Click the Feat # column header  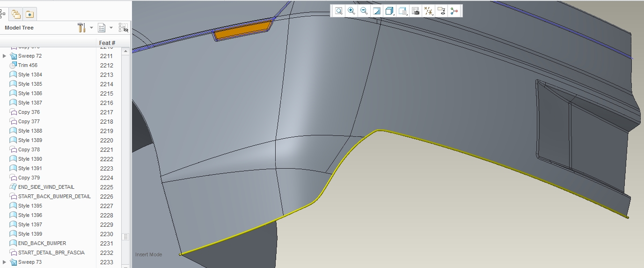coord(107,43)
